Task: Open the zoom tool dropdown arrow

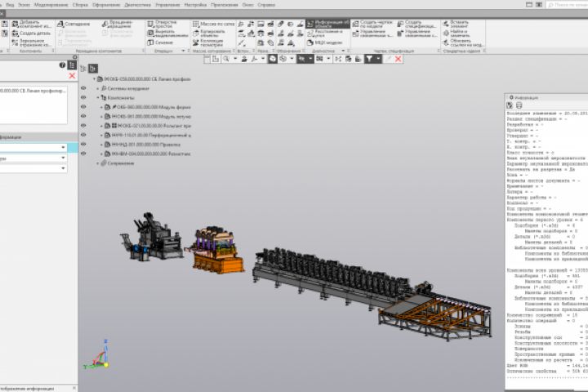Action: click(x=235, y=59)
